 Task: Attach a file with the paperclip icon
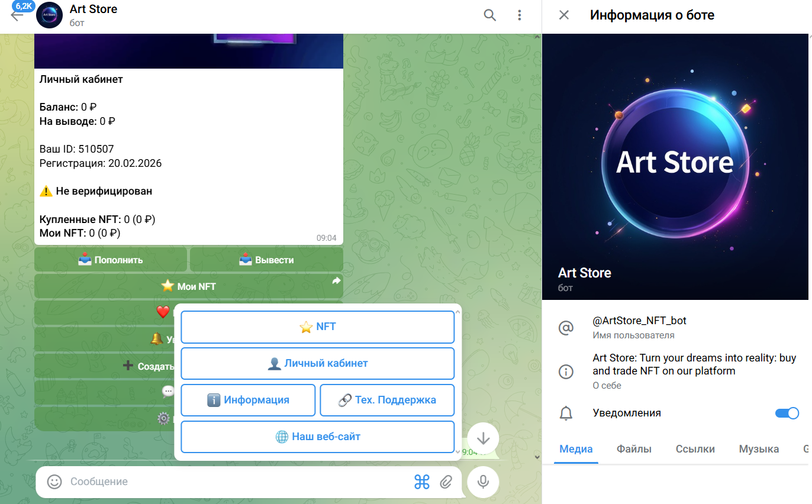(x=447, y=482)
